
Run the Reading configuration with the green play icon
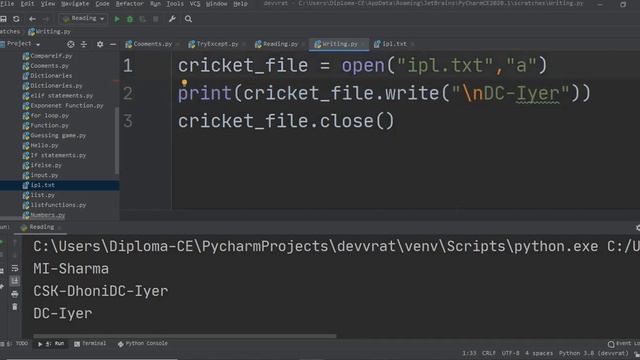point(117,19)
